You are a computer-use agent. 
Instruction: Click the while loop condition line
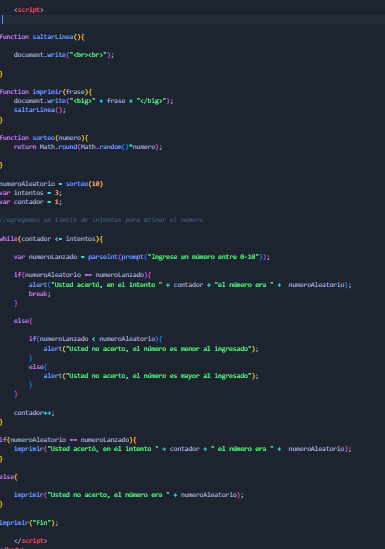[x=51, y=239]
